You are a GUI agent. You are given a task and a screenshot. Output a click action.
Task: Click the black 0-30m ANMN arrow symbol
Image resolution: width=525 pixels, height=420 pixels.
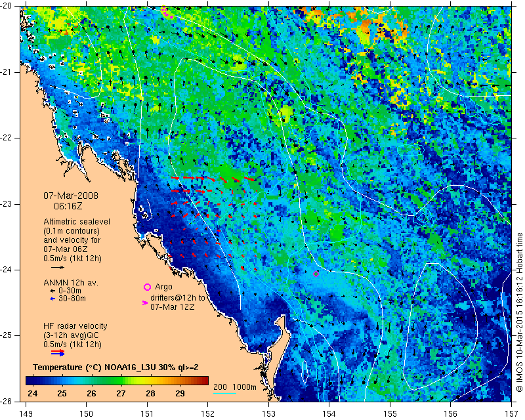pyautogui.click(x=52, y=291)
